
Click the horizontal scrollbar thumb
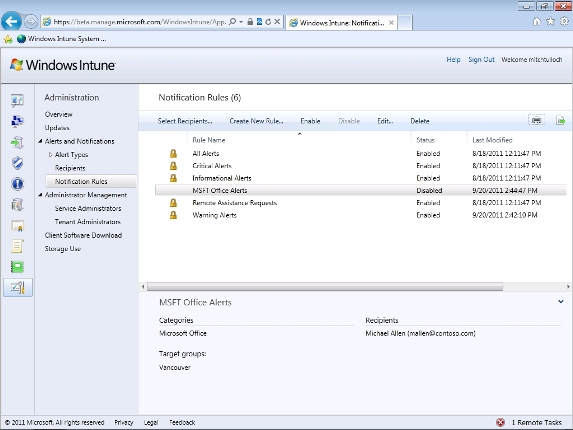tap(325, 287)
